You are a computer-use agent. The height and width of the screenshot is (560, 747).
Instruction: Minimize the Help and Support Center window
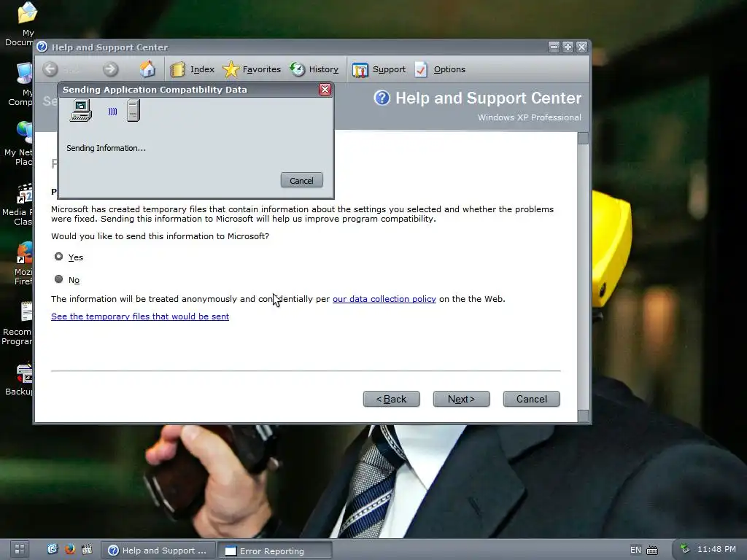554,47
